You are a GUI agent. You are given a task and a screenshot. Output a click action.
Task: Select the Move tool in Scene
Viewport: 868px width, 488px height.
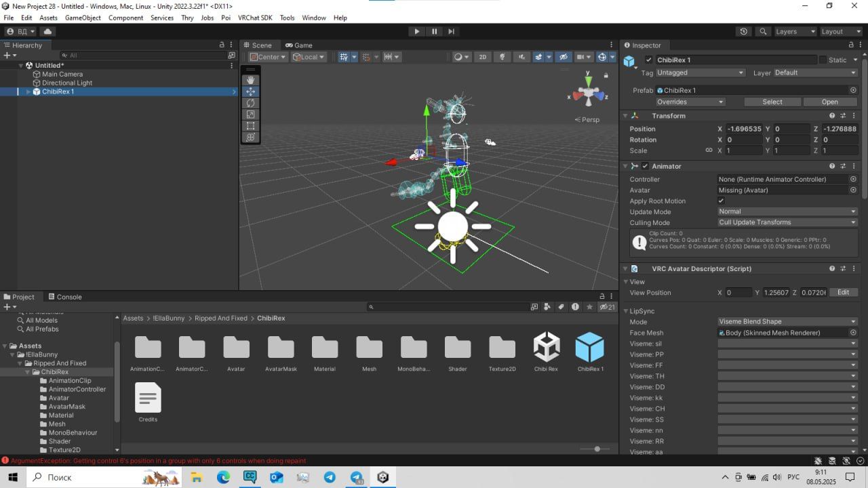coord(250,91)
